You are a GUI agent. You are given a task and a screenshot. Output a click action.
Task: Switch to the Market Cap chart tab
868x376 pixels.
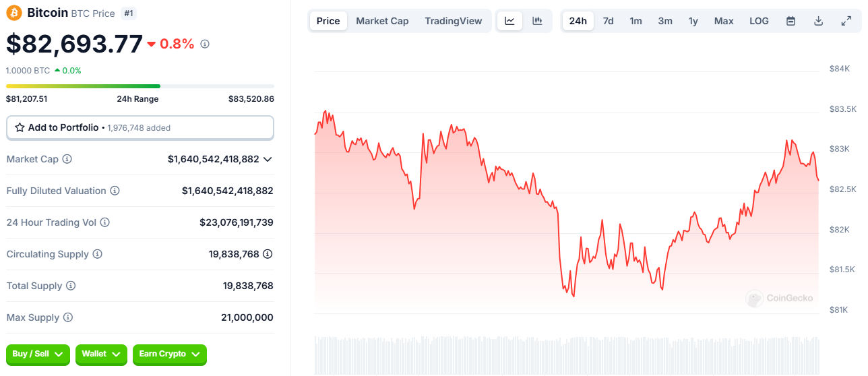[x=382, y=21]
